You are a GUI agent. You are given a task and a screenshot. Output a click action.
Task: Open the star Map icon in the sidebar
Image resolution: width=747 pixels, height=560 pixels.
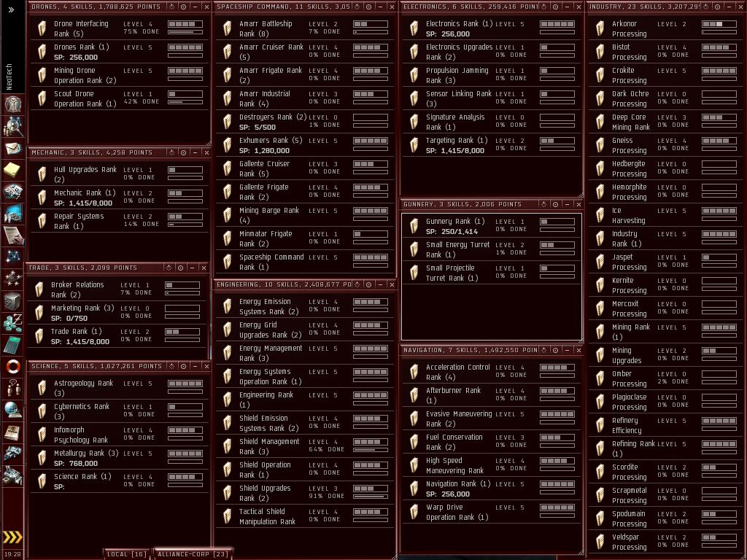pos(13,257)
